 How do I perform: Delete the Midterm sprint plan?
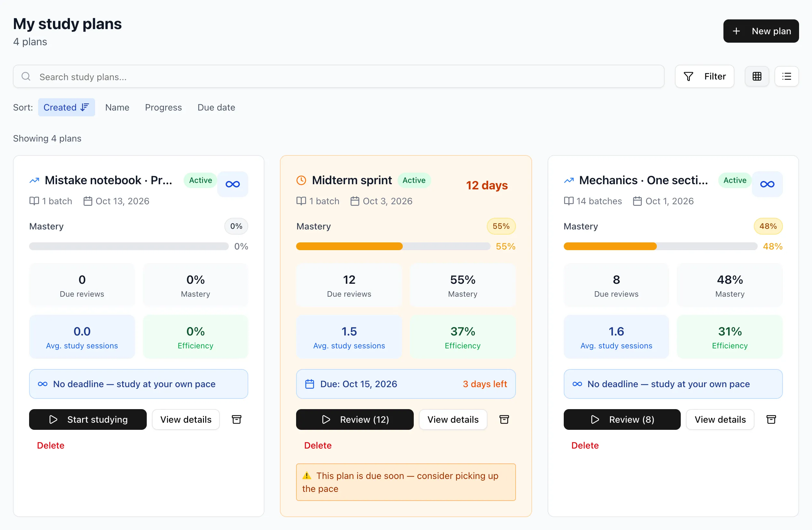(318, 445)
